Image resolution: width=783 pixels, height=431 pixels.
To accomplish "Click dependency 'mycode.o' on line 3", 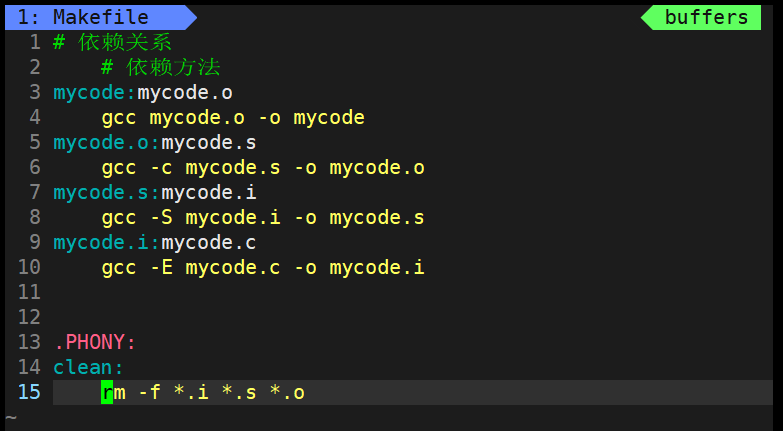I will (185, 93).
